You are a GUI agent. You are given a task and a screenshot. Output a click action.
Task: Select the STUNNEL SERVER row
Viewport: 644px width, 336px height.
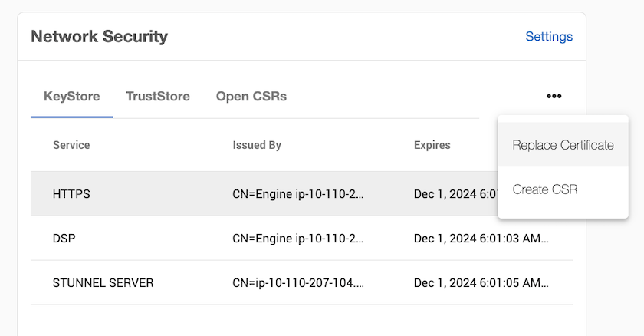pos(103,283)
